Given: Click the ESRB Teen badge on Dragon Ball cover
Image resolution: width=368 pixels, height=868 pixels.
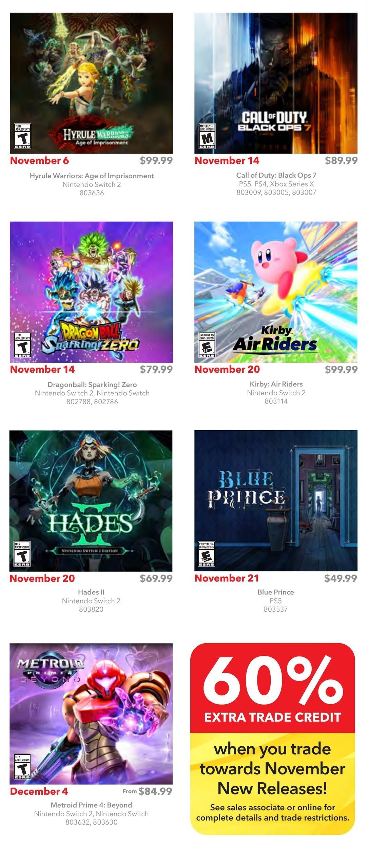Looking at the screenshot, I should tap(22, 345).
